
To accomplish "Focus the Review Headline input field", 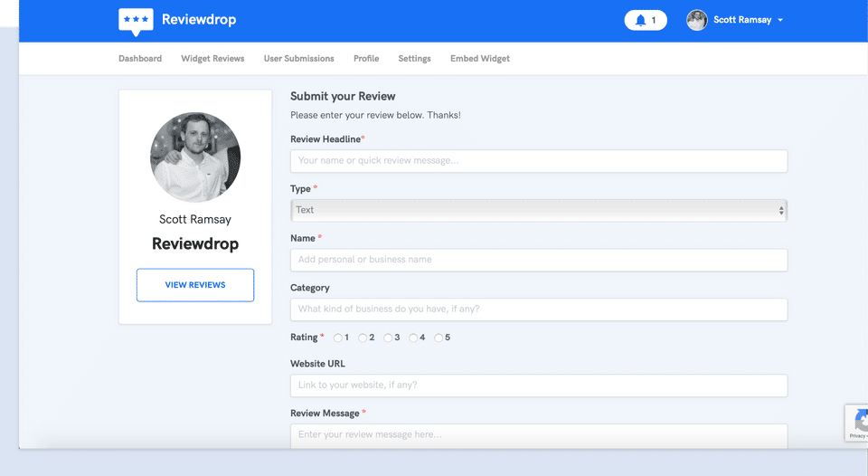I will (538, 161).
